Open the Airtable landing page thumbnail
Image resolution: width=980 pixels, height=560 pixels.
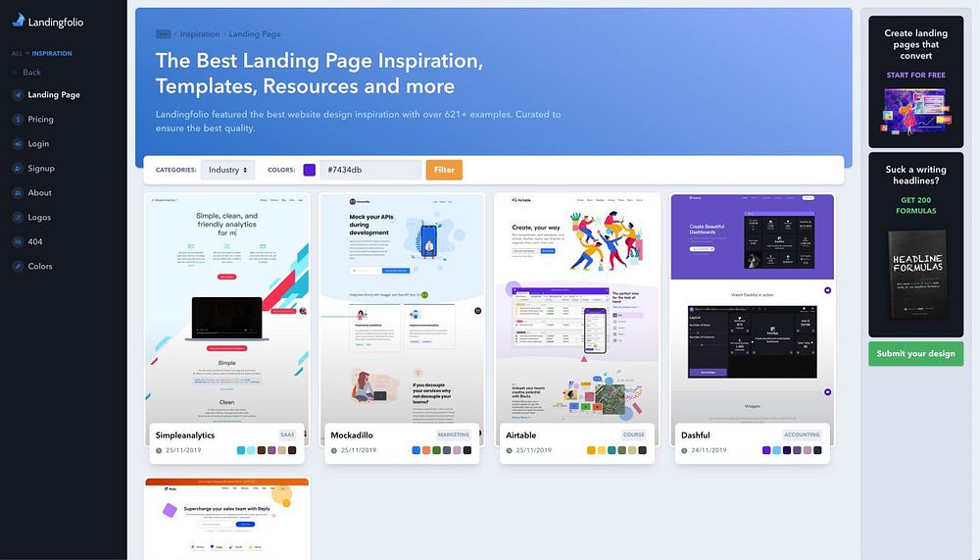click(x=577, y=307)
